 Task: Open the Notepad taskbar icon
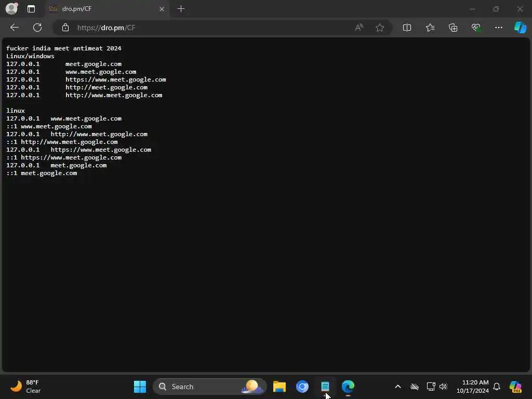click(x=325, y=387)
